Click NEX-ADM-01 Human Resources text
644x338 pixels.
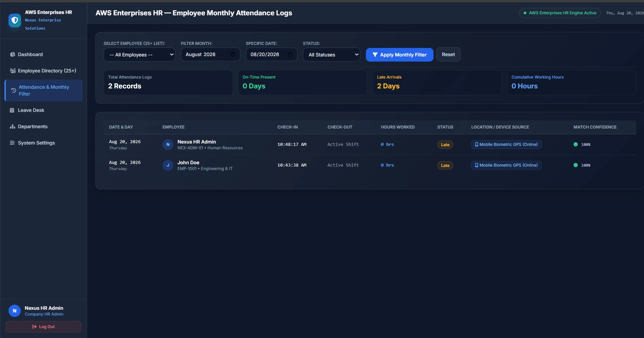coord(210,148)
